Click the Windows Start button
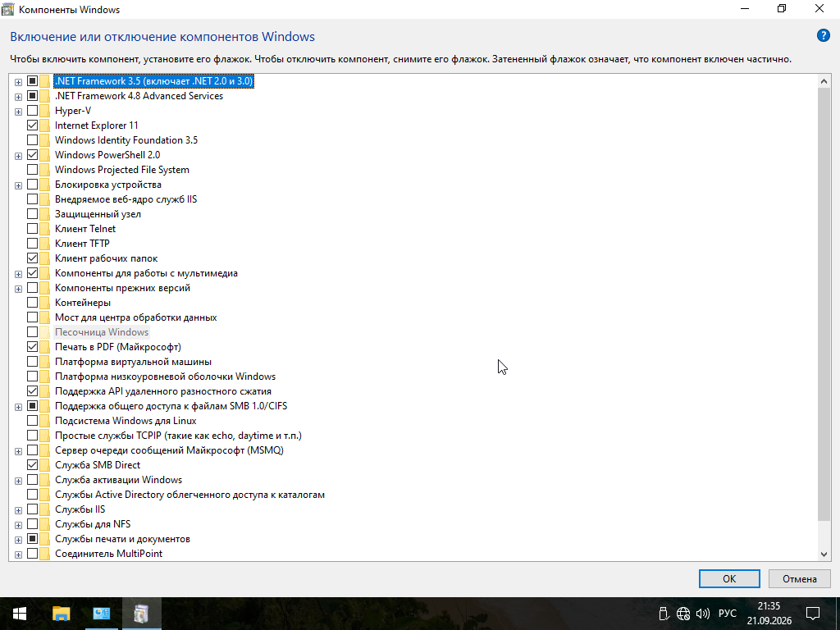Viewport: 840px width, 630px height. (x=20, y=614)
